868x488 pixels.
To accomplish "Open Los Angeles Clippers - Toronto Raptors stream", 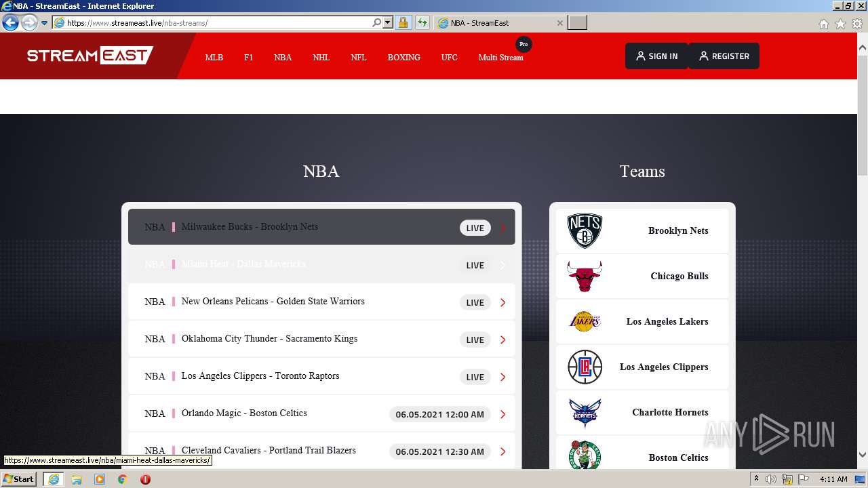I will pos(321,376).
